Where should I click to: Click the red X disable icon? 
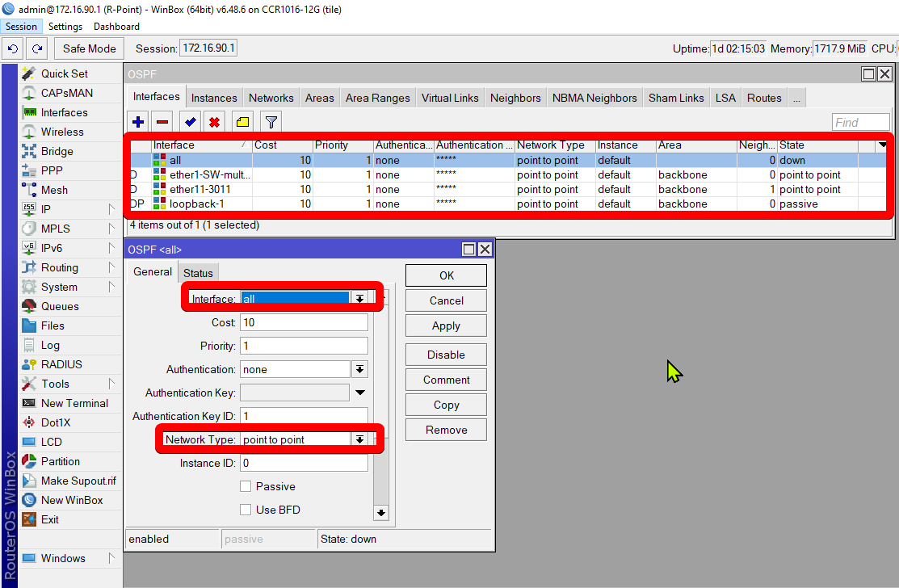tap(215, 122)
